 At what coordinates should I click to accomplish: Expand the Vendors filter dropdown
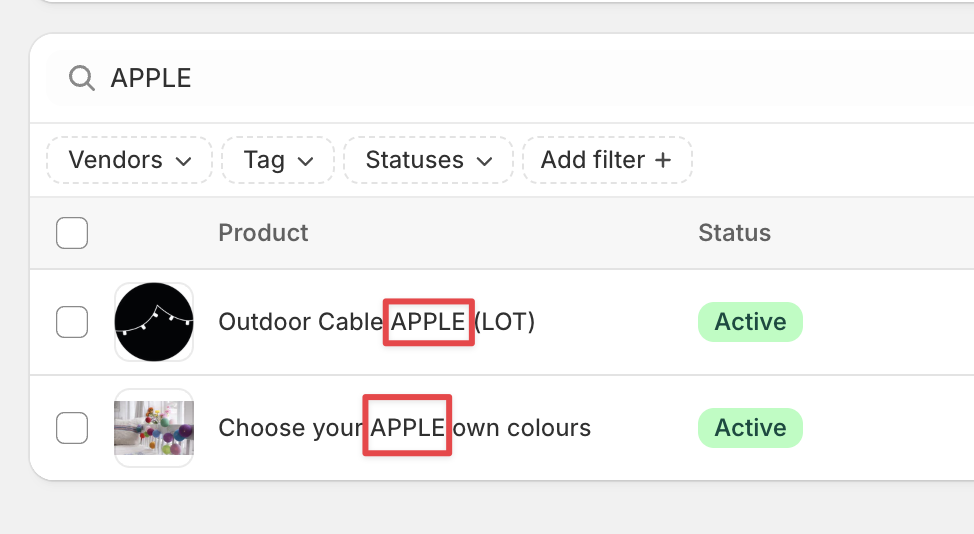(129, 160)
